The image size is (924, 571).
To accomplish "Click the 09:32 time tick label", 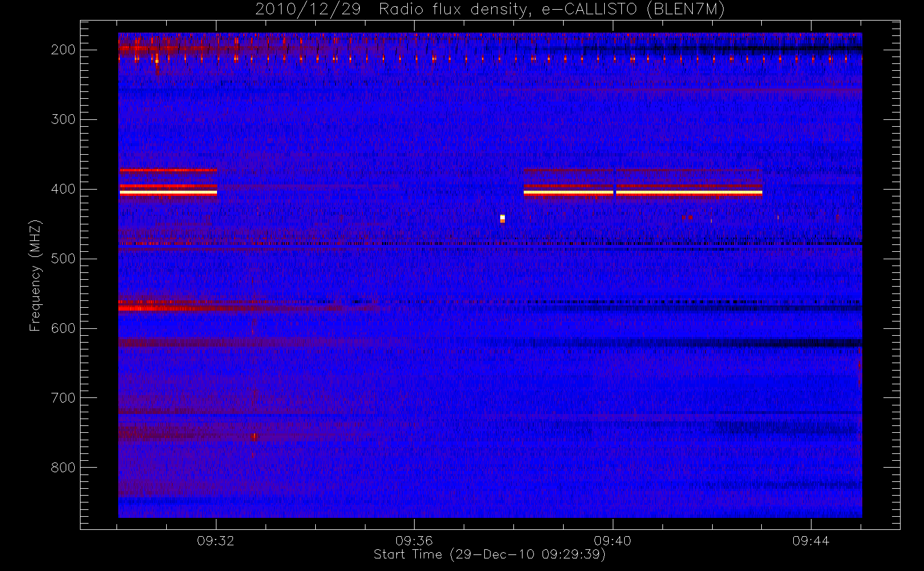I will point(216,541).
